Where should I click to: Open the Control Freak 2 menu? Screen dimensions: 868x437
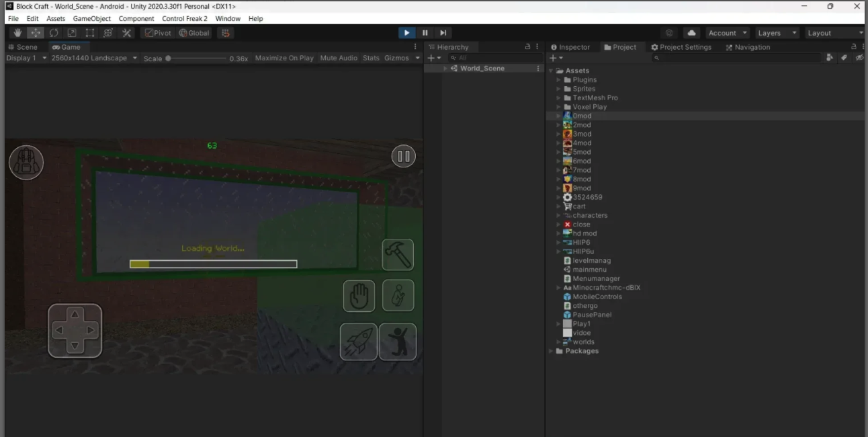pos(185,19)
